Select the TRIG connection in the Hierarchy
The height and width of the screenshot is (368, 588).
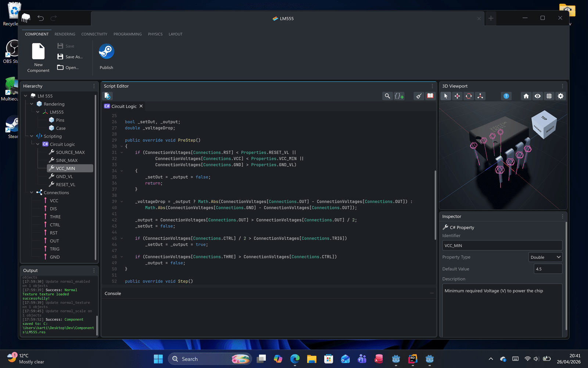[x=54, y=249]
